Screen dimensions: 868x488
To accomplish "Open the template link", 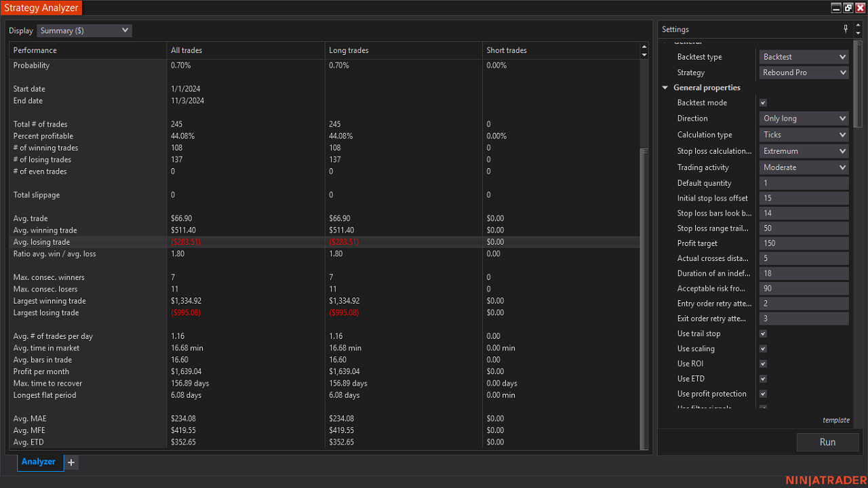I will (836, 420).
